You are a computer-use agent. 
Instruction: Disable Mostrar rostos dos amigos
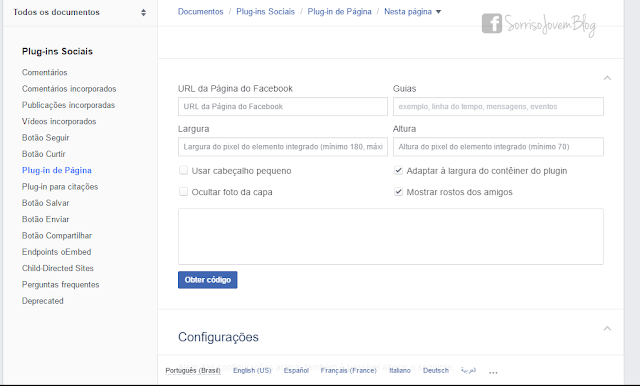[x=398, y=192]
